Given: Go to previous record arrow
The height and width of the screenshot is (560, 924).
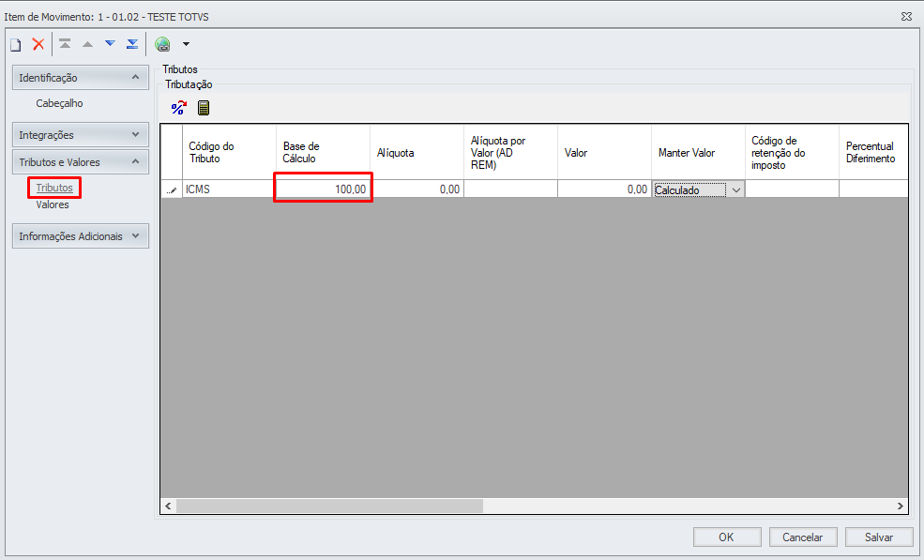Looking at the screenshot, I should click(x=87, y=44).
